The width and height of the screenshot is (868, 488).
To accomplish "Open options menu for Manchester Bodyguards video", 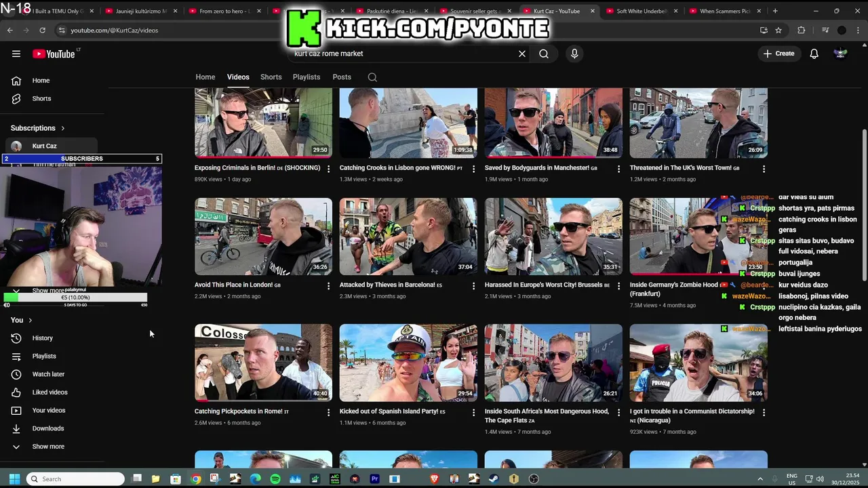I will click(618, 169).
